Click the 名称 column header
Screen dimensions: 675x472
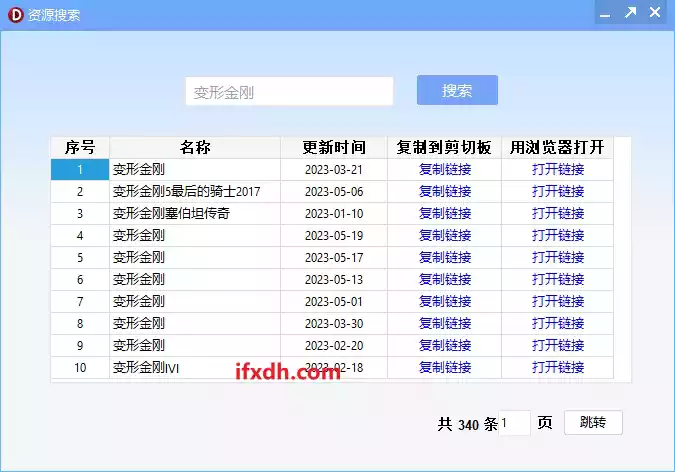(x=195, y=148)
